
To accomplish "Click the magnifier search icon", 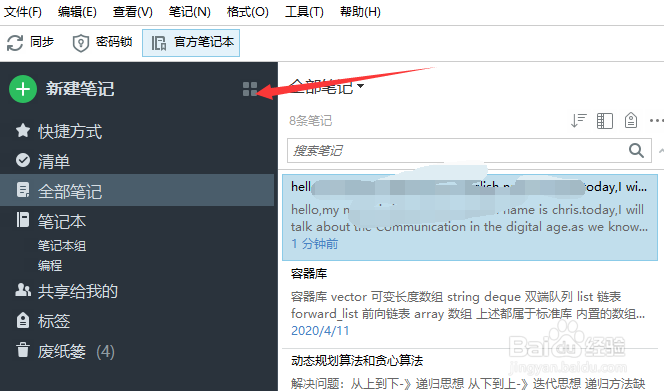I will 636,150.
